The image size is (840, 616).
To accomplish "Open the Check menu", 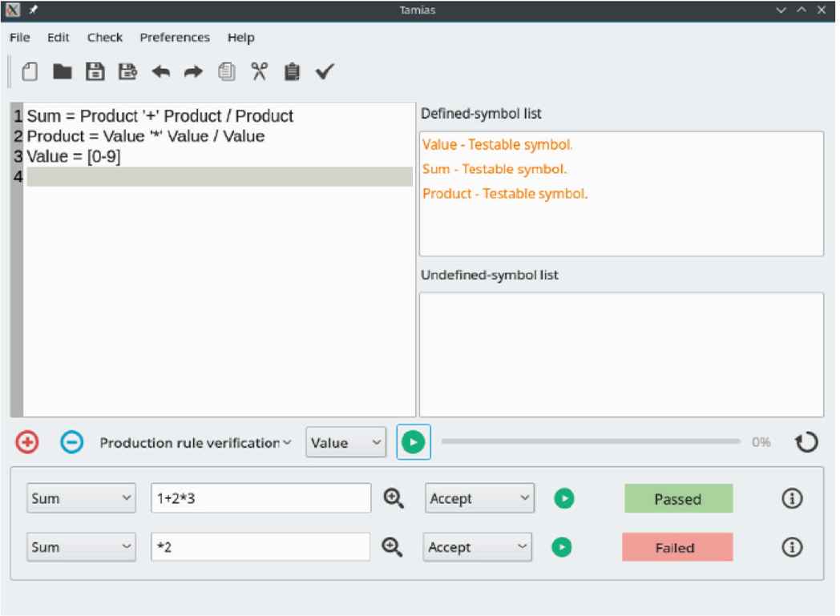I will [x=104, y=38].
